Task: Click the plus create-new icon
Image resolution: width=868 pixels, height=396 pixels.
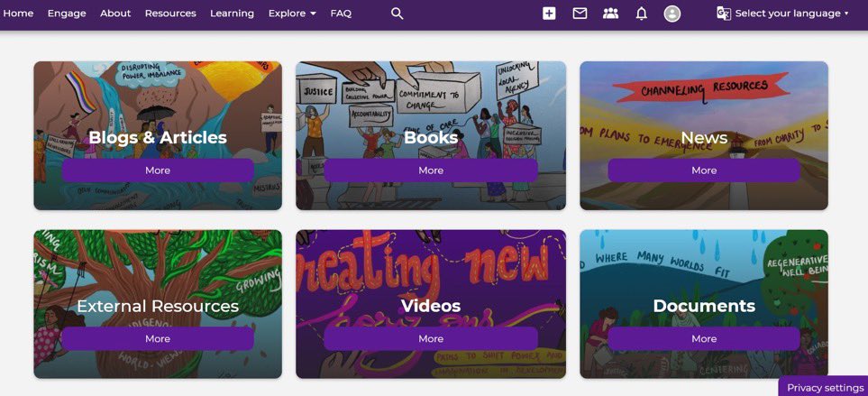Action: 549,14
